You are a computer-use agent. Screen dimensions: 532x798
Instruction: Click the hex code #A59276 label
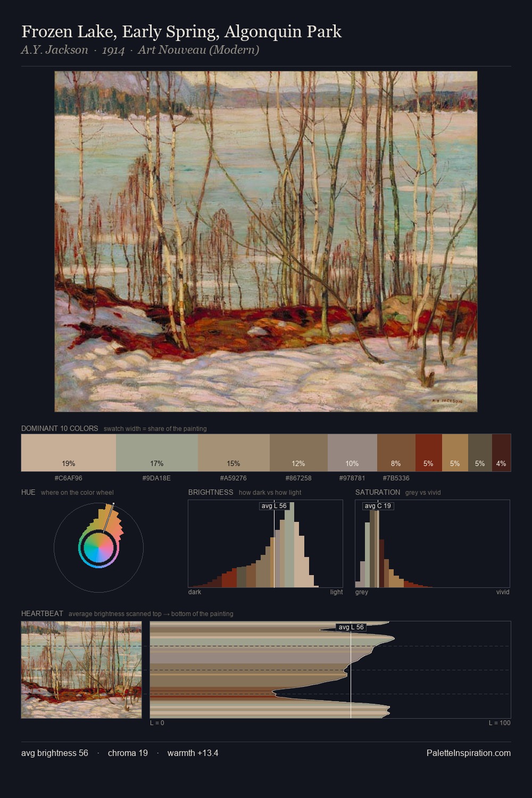pyautogui.click(x=234, y=478)
